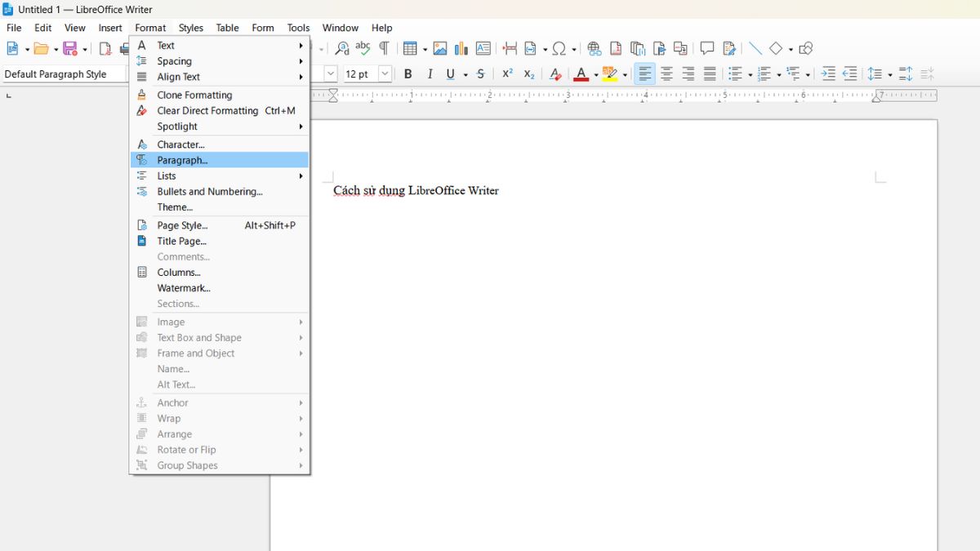Viewport: 980px width, 551px height.
Task: Toggle Underline formatting
Action: click(451, 74)
